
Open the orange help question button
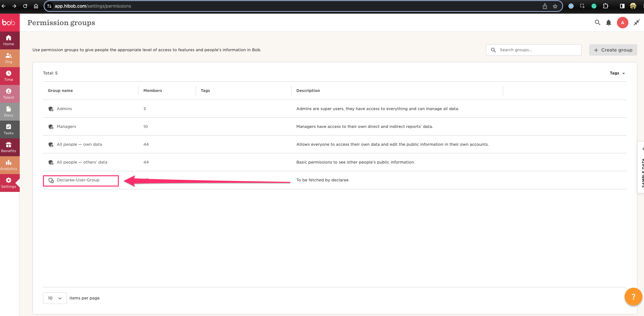tap(633, 297)
